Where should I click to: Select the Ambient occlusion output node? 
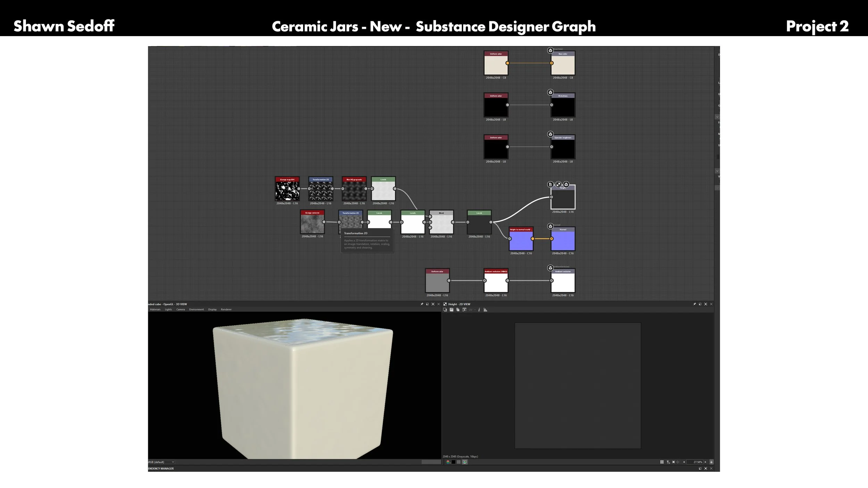pyautogui.click(x=563, y=281)
